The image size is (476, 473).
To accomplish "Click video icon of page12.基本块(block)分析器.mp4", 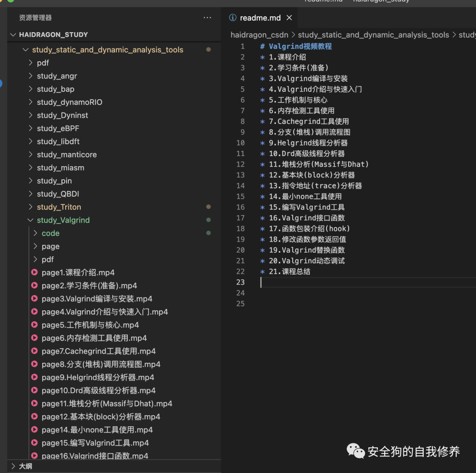I will tap(34, 416).
